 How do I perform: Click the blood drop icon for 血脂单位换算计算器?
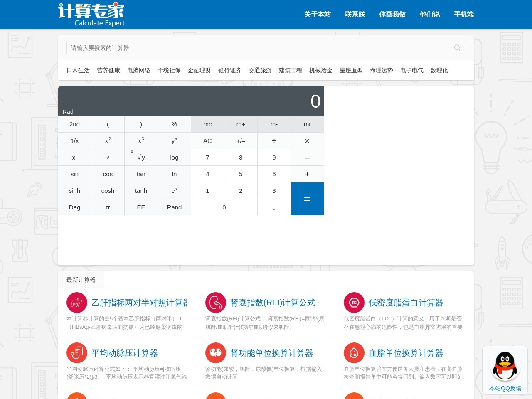pos(354,352)
